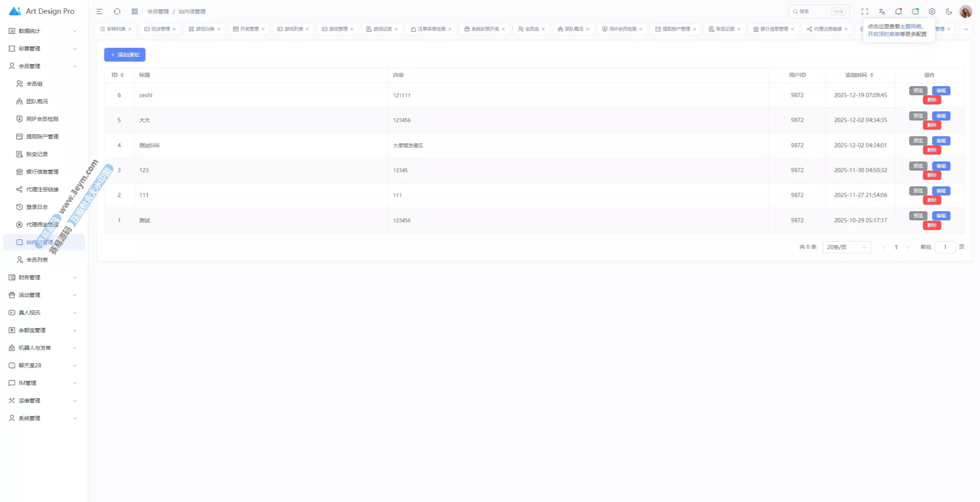Switch to the 游戏记录 tab
Screen dimensions: 980x502
point(382,29)
